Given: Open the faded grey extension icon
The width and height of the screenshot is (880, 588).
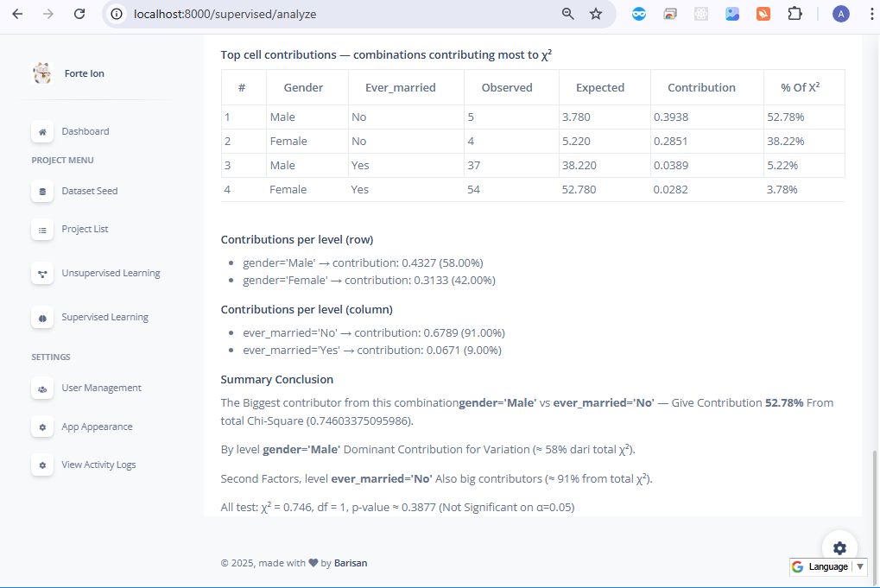Looking at the screenshot, I should 701,14.
